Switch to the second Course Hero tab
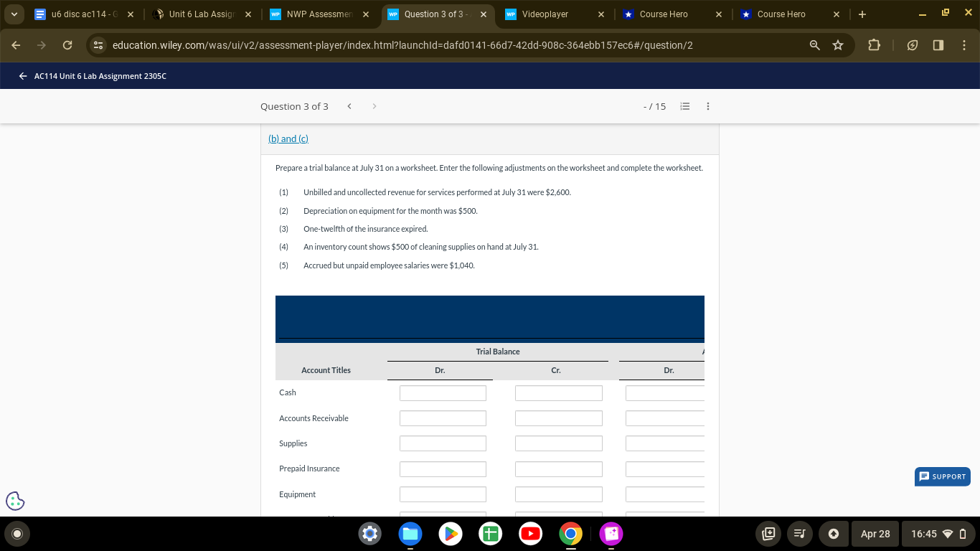Image resolution: width=980 pixels, height=551 pixels. (790, 14)
